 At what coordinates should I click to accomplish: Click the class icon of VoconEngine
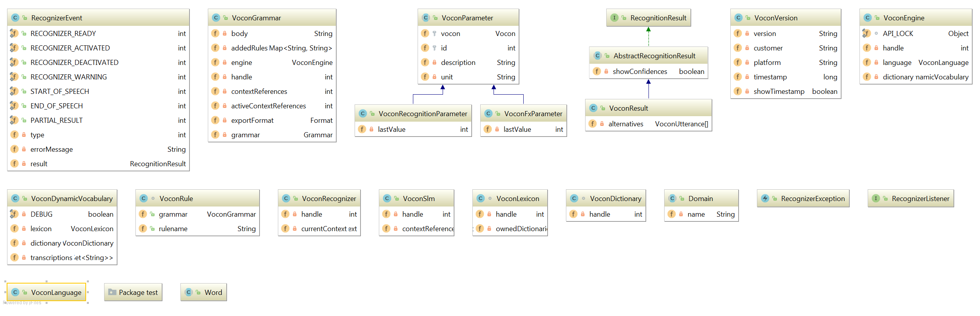868,18
